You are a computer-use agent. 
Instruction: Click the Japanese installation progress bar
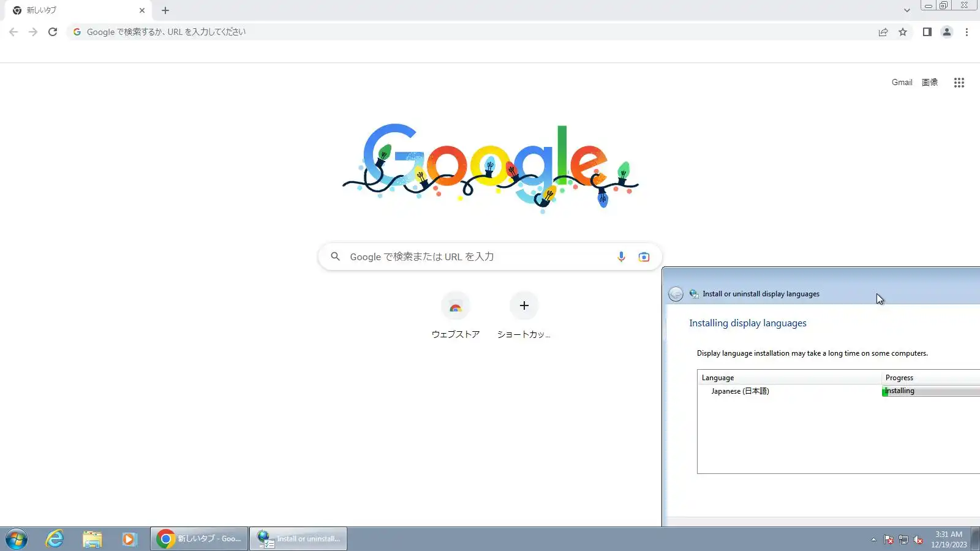click(931, 391)
